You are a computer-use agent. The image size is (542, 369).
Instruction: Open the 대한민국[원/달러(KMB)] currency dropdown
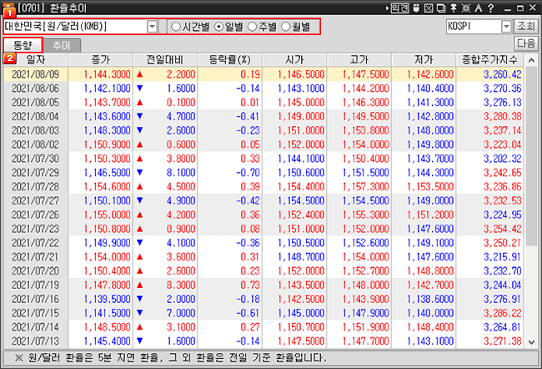pyautogui.click(x=152, y=27)
